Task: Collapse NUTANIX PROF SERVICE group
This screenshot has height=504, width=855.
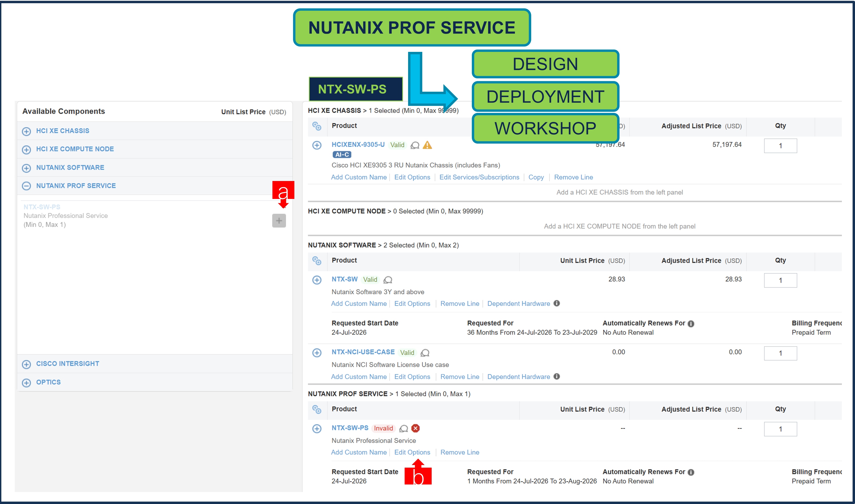Action: click(26, 186)
